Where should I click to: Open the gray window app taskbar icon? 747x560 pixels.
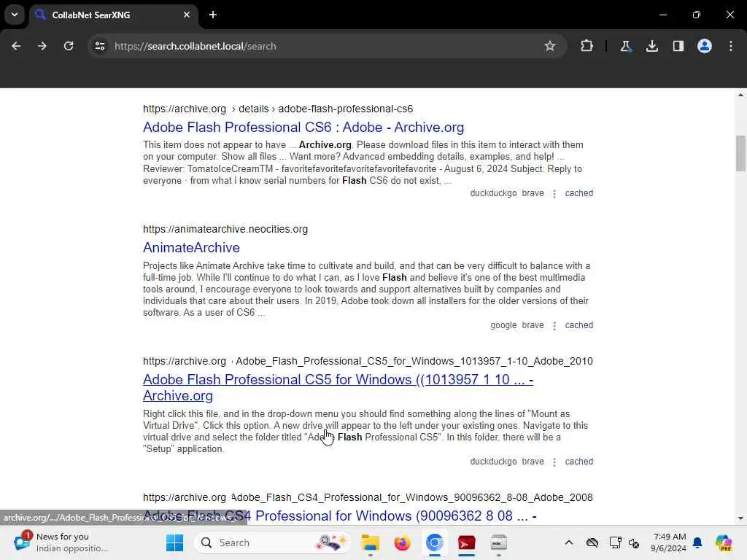[x=498, y=542]
